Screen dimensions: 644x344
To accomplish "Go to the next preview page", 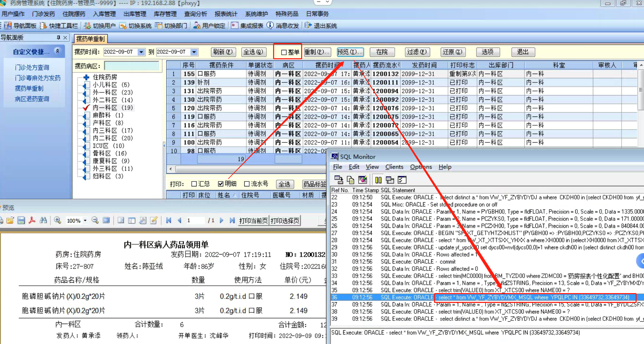I will 222,220.
